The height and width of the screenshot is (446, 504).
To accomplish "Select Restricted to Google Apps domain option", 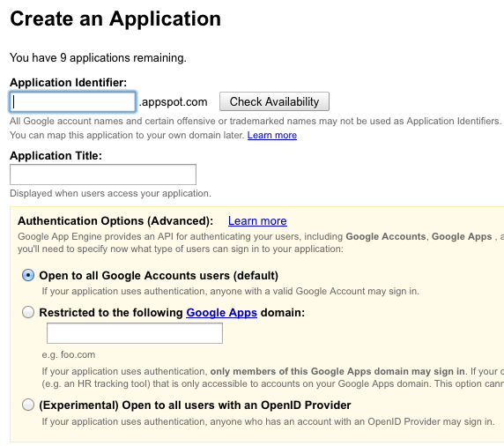I will tap(28, 312).
